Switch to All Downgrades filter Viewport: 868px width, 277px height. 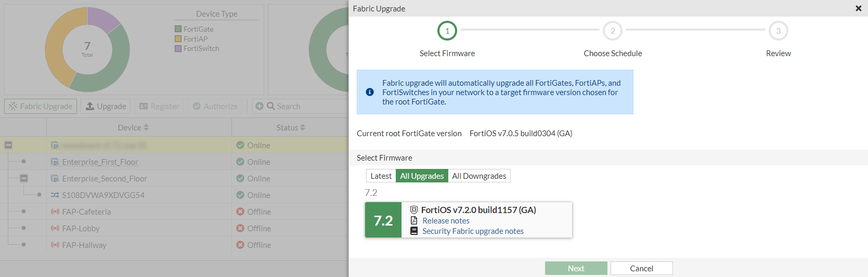pos(479,176)
